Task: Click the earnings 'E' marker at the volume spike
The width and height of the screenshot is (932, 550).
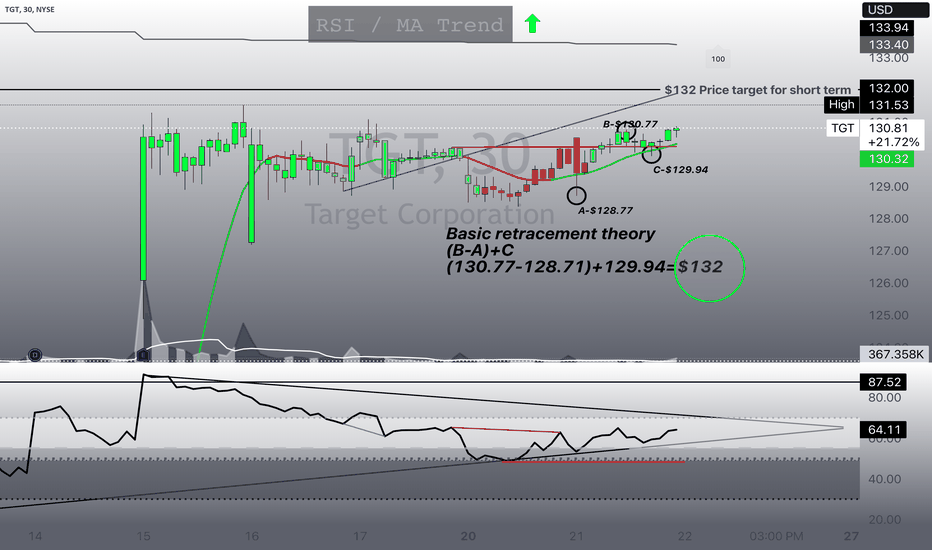Action: (143, 355)
